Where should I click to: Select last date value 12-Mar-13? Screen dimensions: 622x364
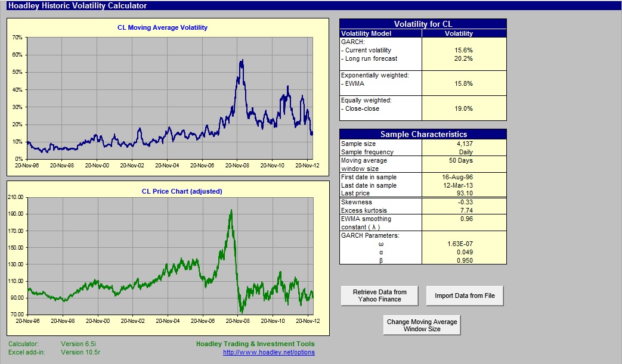(458, 185)
